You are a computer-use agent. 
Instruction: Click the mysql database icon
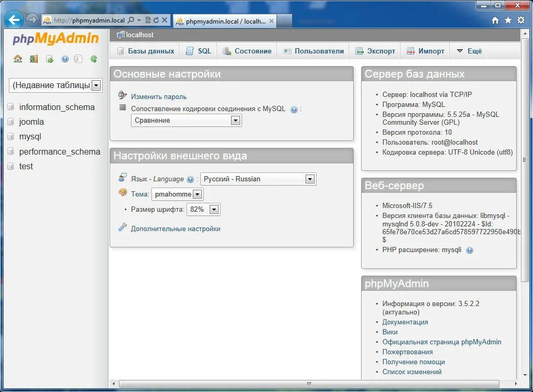click(10, 136)
